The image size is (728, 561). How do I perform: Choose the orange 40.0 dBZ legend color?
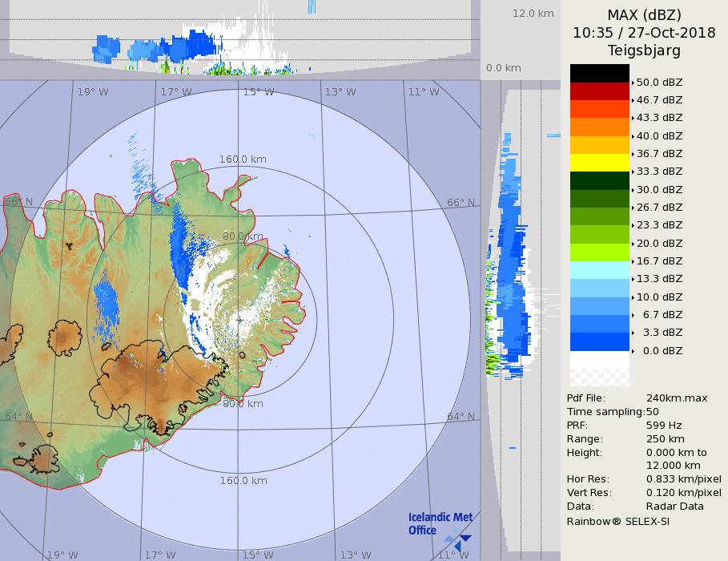tap(600, 127)
